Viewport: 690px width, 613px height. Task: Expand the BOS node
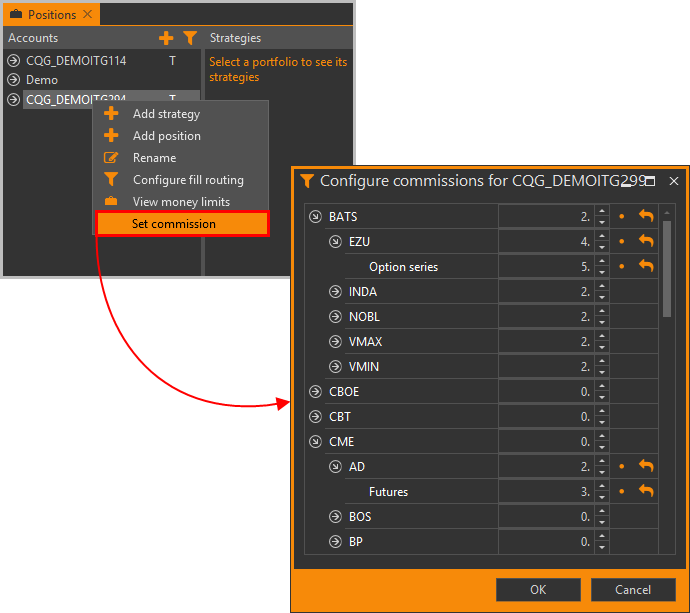(x=335, y=517)
